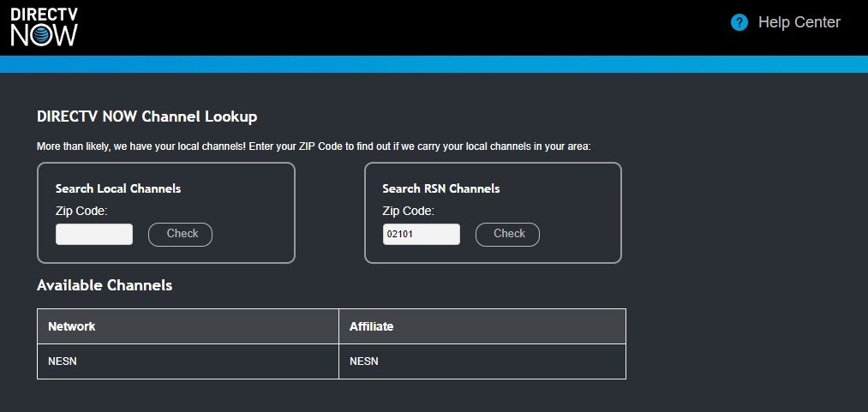Click the Available Channels heading
Viewport: 868px width, 412px height.
tap(105, 285)
